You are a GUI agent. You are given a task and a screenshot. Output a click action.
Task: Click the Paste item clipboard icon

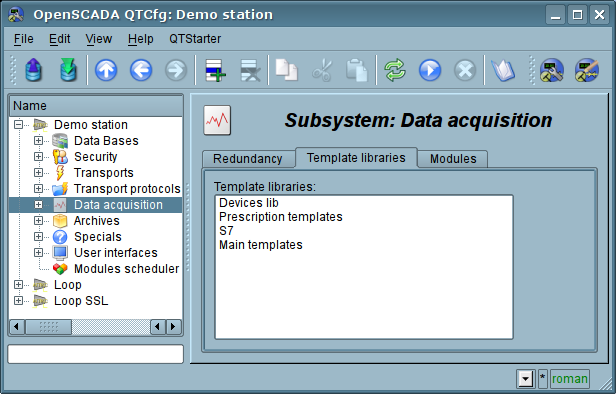(x=357, y=70)
